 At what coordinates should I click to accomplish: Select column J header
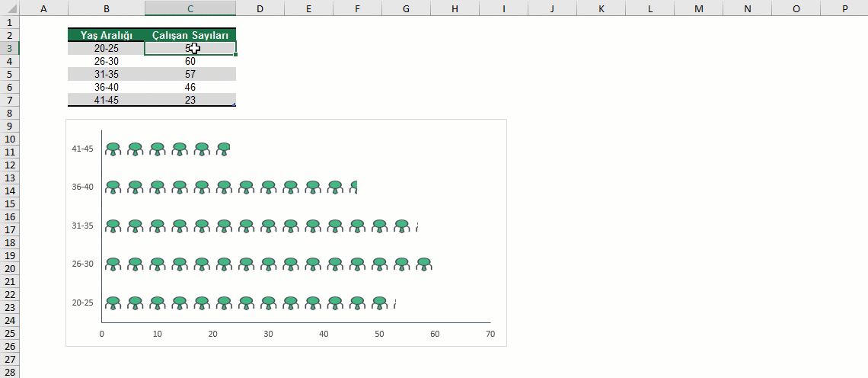coord(552,8)
